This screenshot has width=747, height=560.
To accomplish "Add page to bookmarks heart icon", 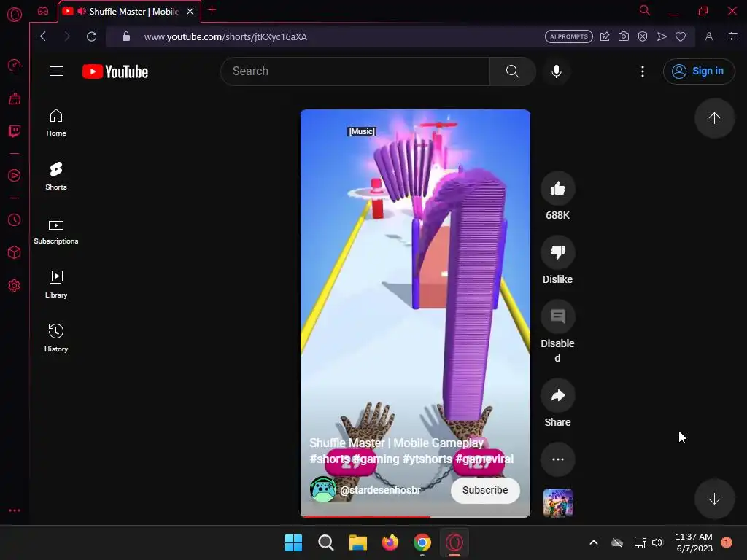I will [681, 36].
